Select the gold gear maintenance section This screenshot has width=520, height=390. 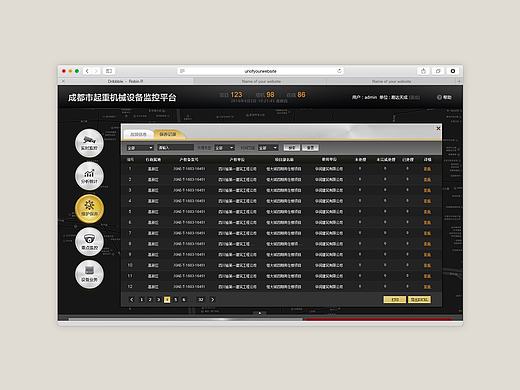pyautogui.click(x=89, y=208)
